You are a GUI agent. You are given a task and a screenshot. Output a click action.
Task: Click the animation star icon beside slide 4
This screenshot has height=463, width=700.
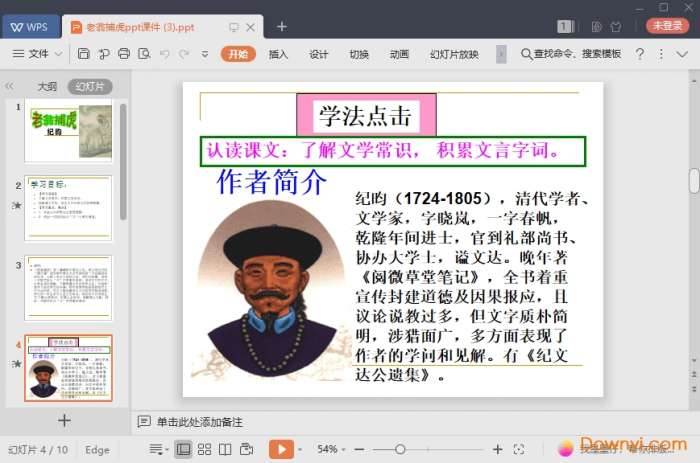coord(17,364)
